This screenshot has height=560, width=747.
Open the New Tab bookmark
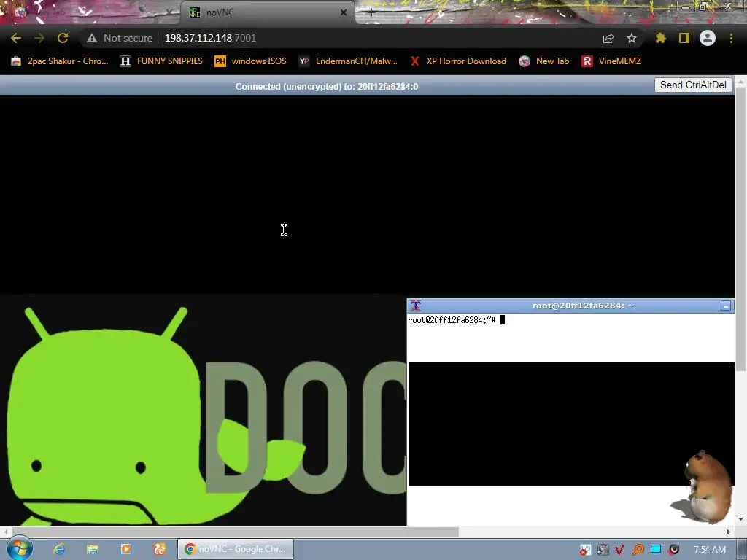click(544, 61)
